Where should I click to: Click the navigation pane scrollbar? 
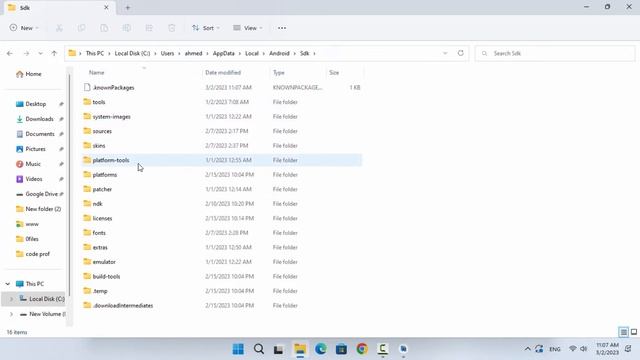pyautogui.click(x=69, y=184)
